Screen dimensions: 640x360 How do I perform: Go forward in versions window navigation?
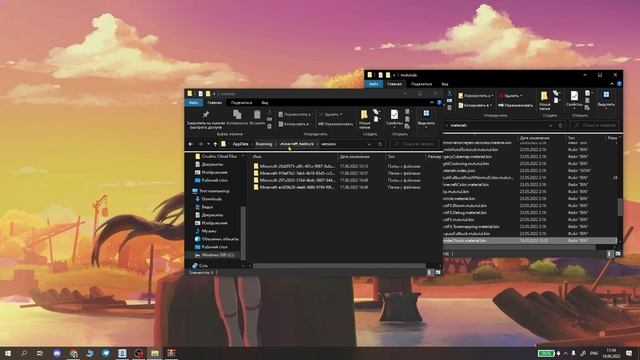click(200, 144)
